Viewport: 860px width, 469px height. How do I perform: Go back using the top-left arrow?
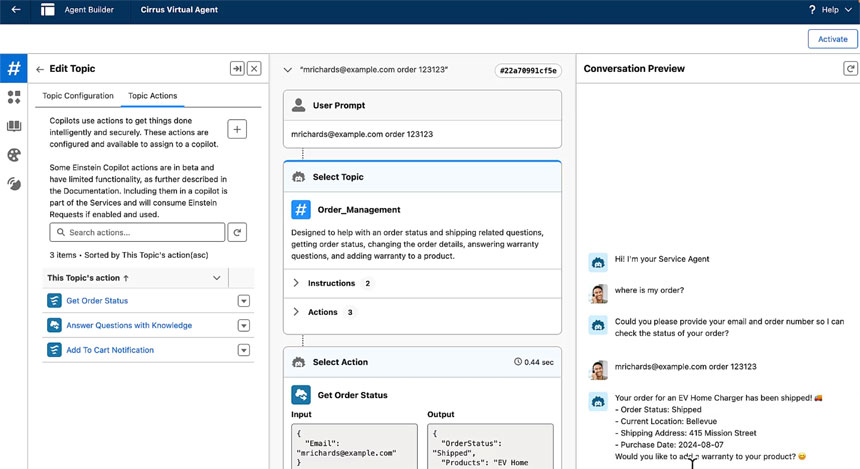[x=16, y=9]
